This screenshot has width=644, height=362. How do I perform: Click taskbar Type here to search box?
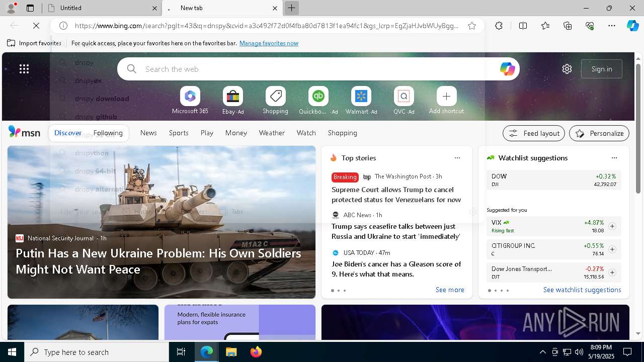pos(97,352)
